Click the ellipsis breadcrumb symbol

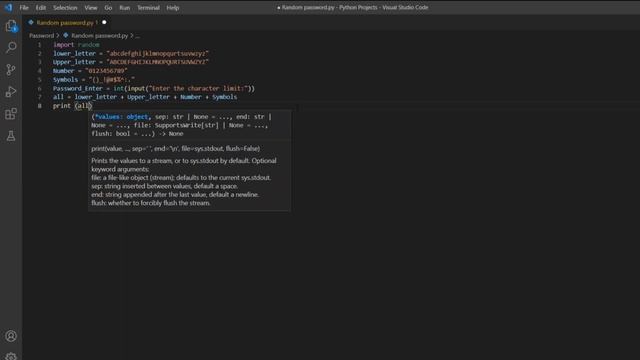pyautogui.click(x=138, y=36)
